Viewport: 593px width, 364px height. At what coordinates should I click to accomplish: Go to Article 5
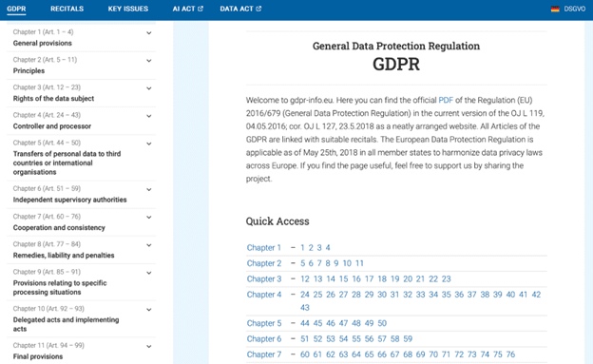pyautogui.click(x=302, y=263)
